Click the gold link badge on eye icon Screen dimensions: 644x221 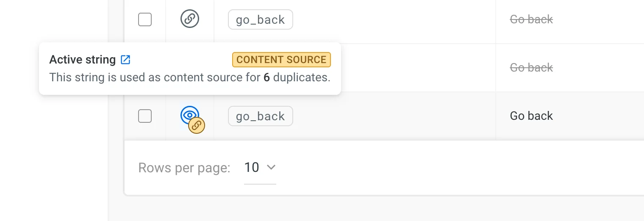197,125
